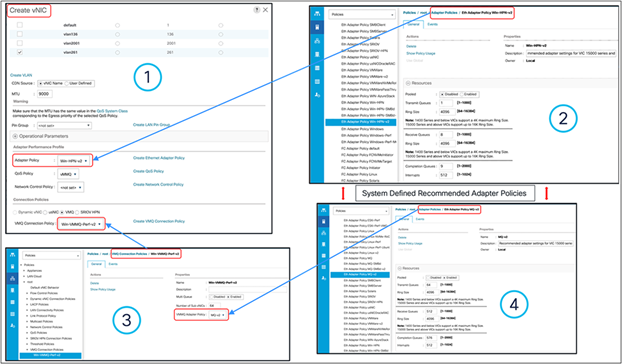Check the vlan136 checkbox
Viewport: 622px width, 364px height.
(x=20, y=34)
